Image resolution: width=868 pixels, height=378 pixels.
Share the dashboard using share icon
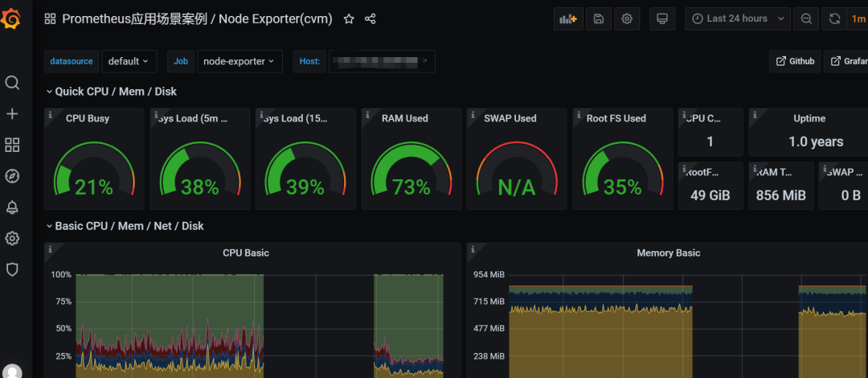tap(371, 18)
